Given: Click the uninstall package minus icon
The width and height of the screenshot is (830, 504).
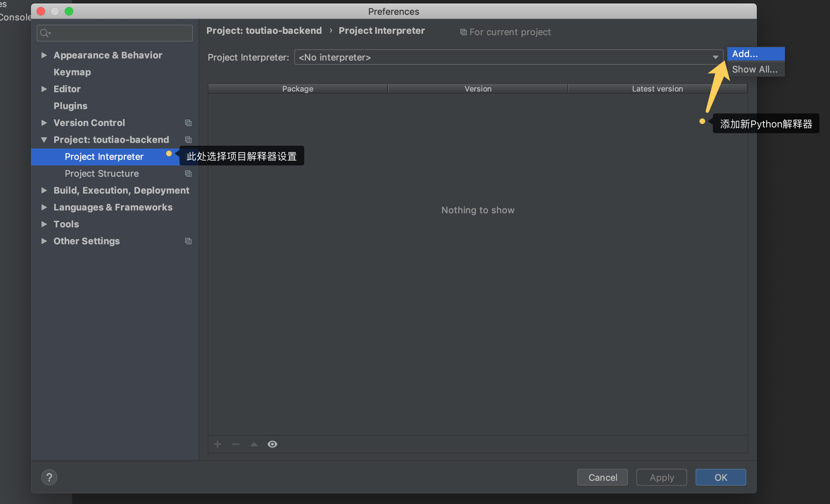Looking at the screenshot, I should point(236,444).
